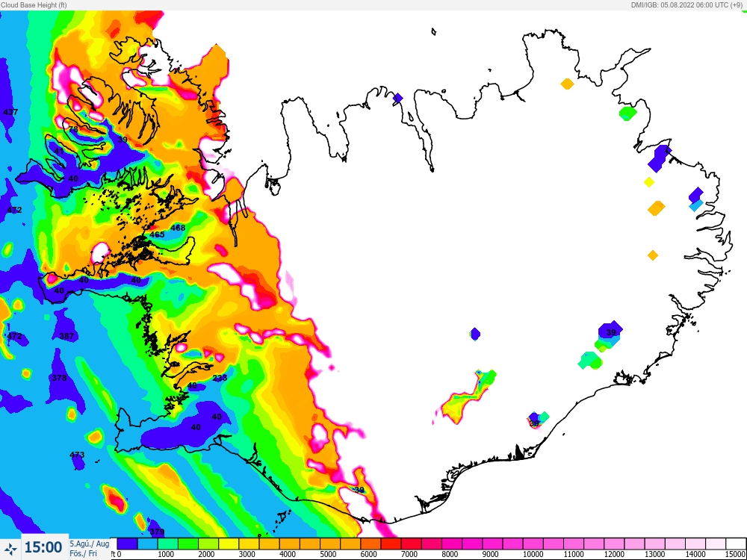This screenshot has height=560, width=747.
Task: Click the 41 value on the map
Action: click(x=58, y=151)
